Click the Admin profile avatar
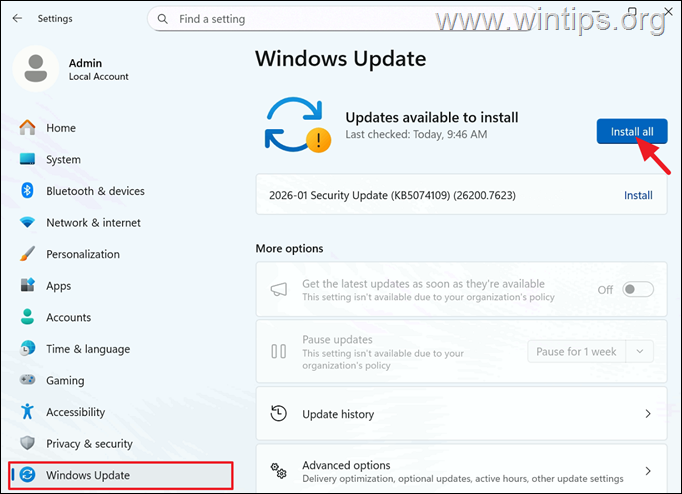The image size is (682, 494). click(x=36, y=69)
